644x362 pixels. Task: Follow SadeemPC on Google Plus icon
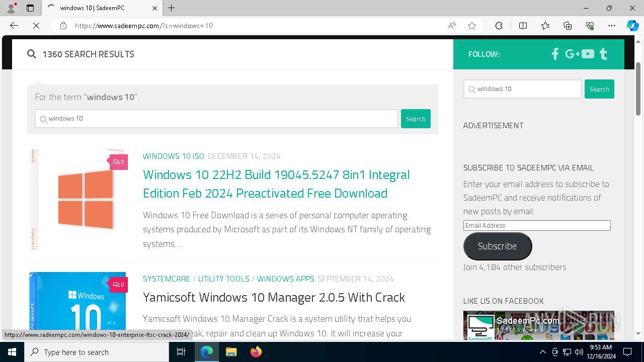point(572,54)
